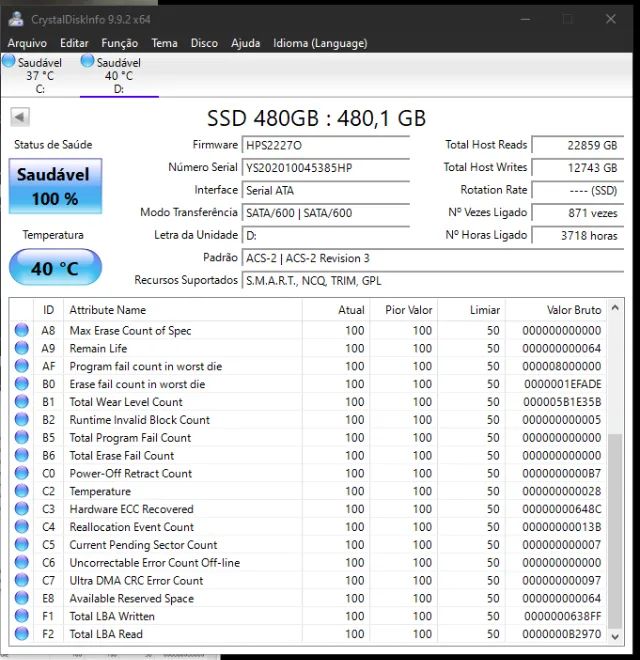Click the Modo Transferência field
The width and height of the screenshot is (640, 660).
[x=326, y=213]
